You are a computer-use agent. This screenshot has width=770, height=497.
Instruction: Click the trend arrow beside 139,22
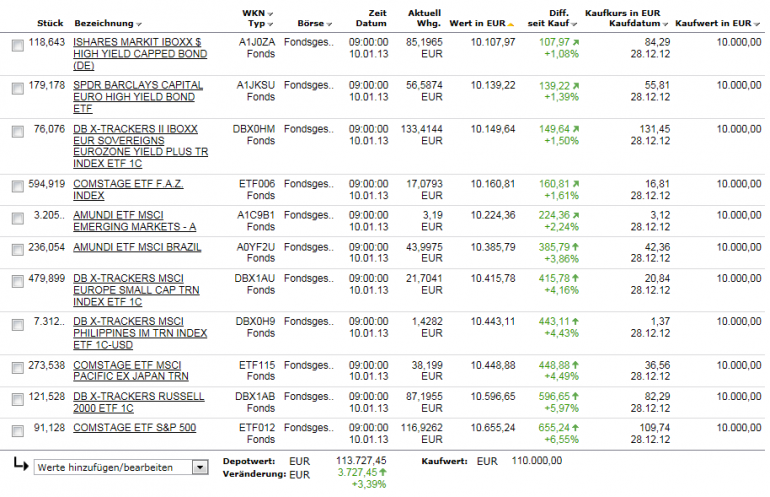(576, 86)
